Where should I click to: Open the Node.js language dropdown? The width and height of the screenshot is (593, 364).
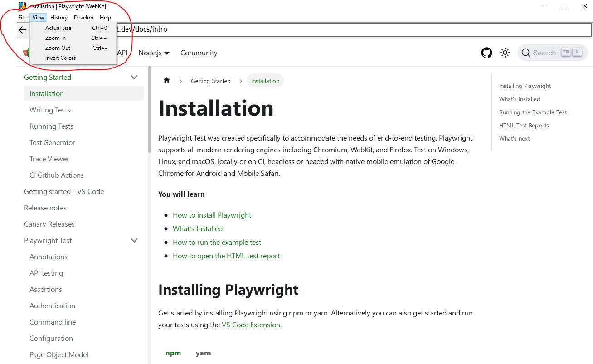[153, 53]
